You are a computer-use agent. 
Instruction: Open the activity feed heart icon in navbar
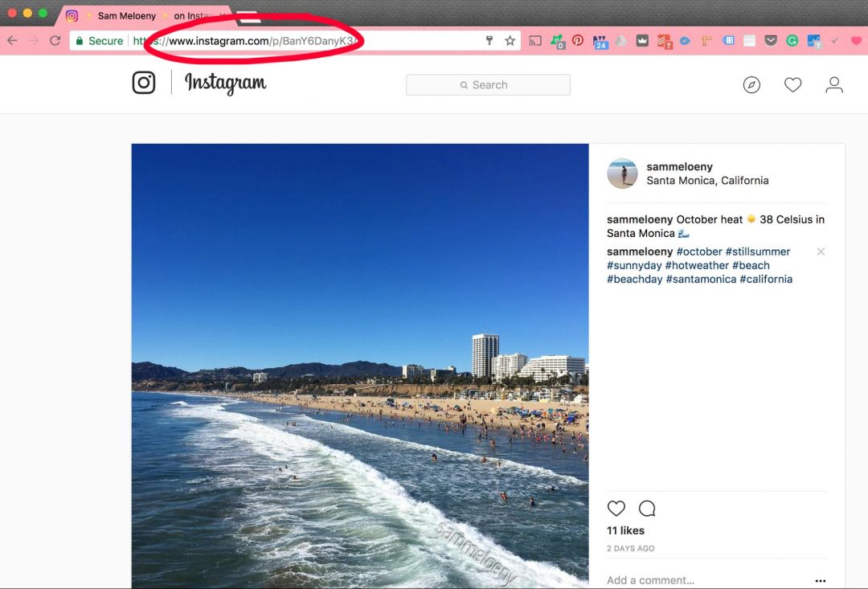point(793,84)
